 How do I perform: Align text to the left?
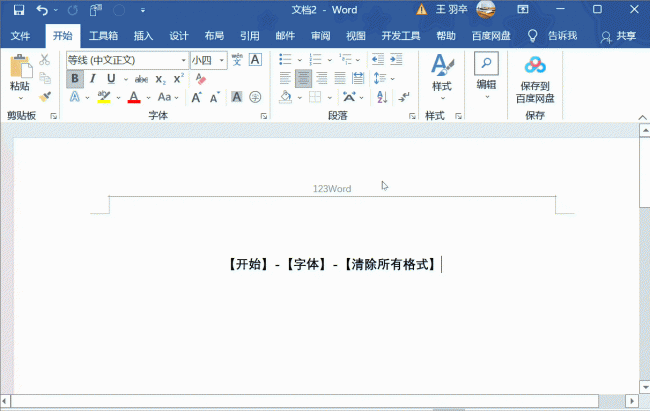click(285, 78)
